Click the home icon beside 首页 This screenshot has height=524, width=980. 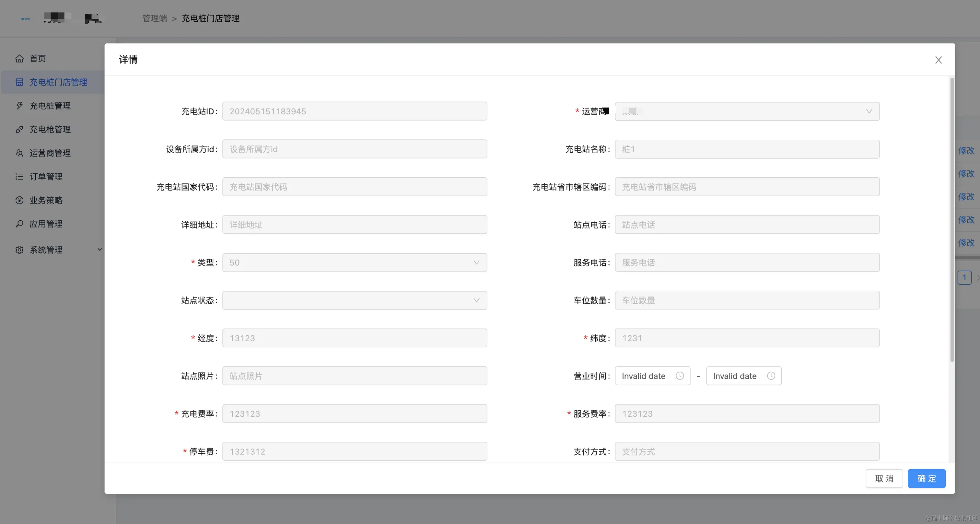click(19, 59)
